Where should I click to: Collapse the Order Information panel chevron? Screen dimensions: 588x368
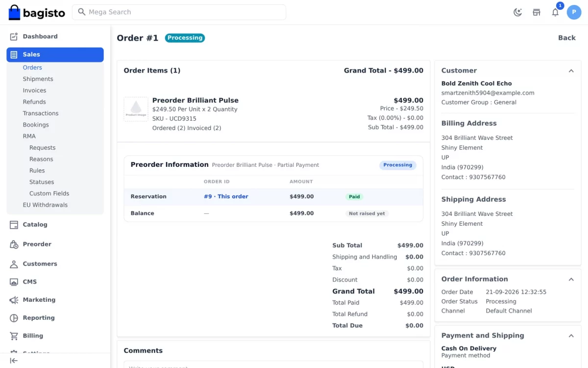point(571,279)
